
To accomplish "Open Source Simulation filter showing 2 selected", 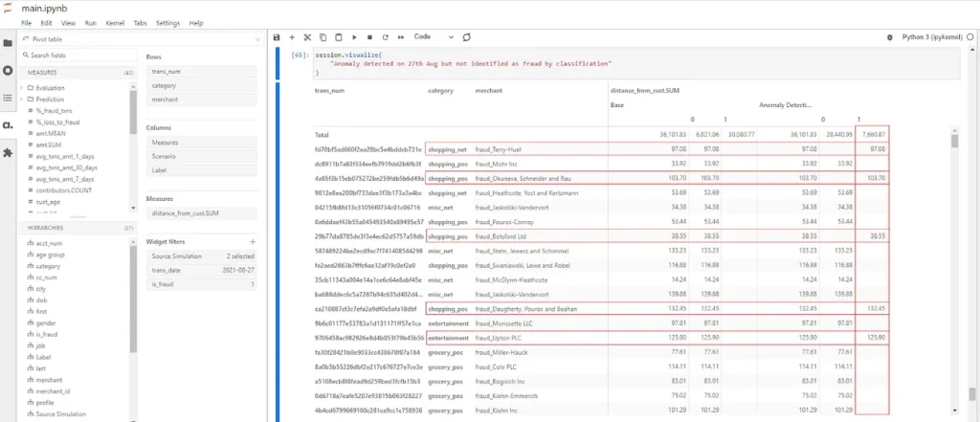I will [x=202, y=256].
